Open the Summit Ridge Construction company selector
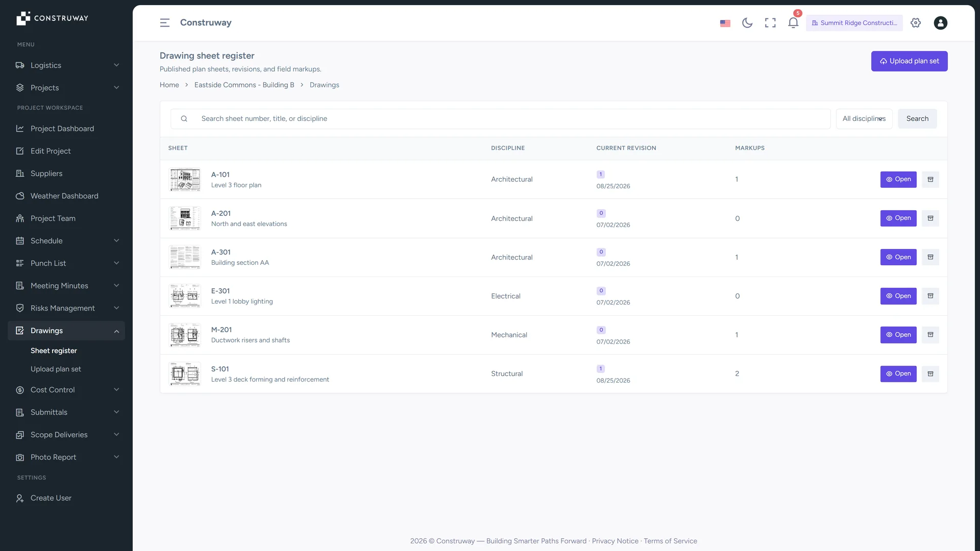The height and width of the screenshot is (551, 980). click(x=854, y=23)
